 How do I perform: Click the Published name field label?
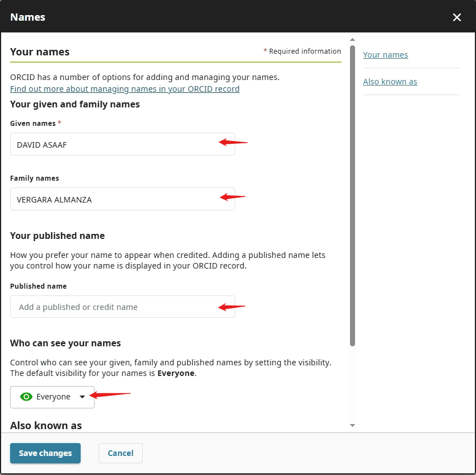click(x=38, y=286)
